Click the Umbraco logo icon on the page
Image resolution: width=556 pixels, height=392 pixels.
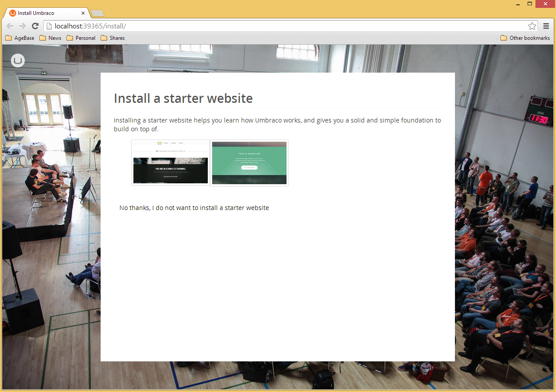(x=18, y=60)
